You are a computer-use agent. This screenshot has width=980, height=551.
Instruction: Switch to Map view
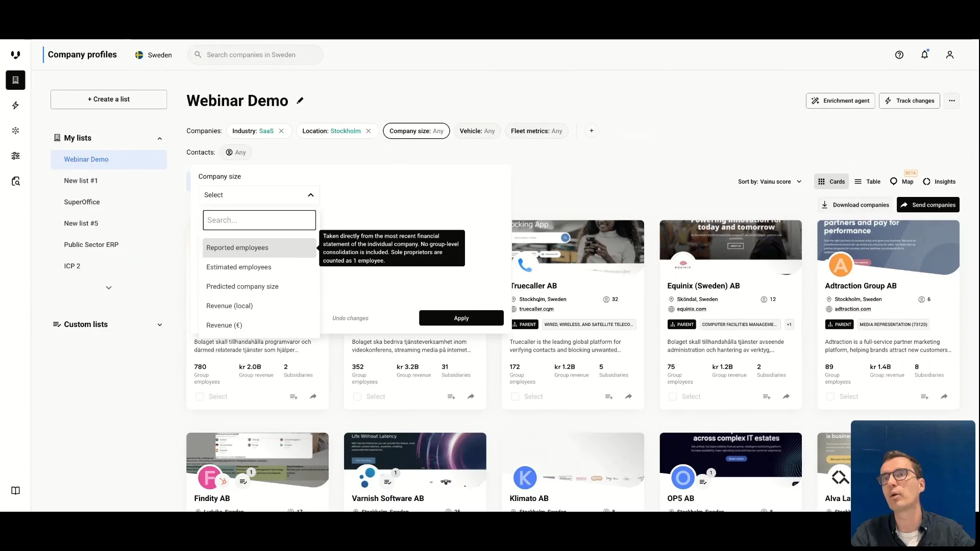[x=902, y=182]
